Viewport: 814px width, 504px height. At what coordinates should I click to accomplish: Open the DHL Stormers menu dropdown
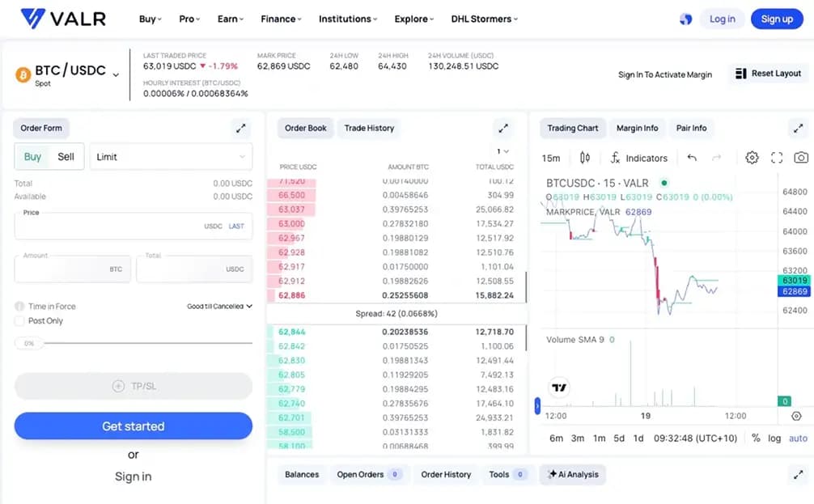485,19
